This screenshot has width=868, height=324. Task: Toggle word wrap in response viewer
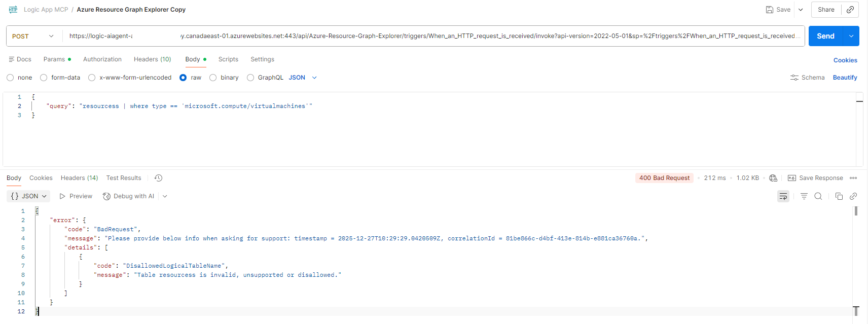tap(783, 196)
